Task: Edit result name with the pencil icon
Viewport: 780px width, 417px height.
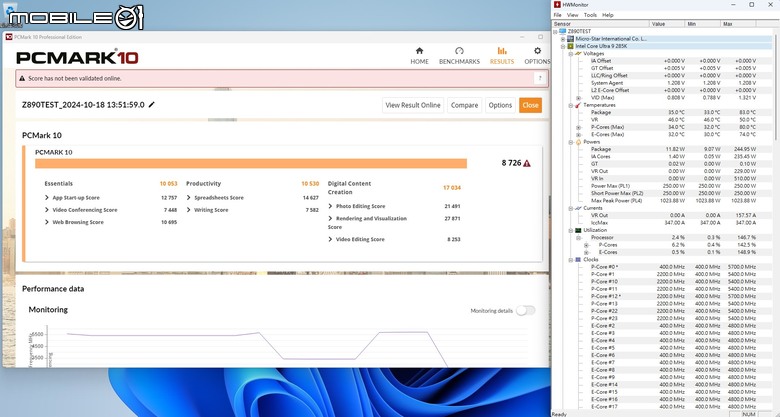Action: pyautogui.click(x=152, y=104)
